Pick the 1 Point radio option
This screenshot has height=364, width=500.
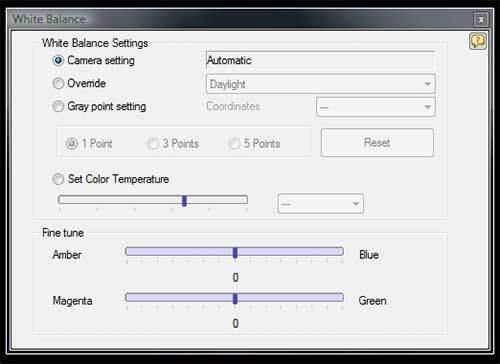[72, 144]
